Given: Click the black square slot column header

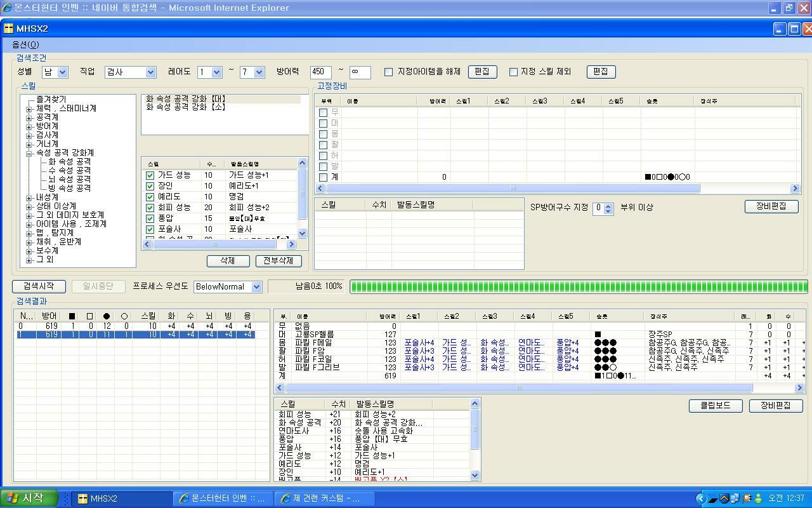Looking at the screenshot, I should 72,316.
